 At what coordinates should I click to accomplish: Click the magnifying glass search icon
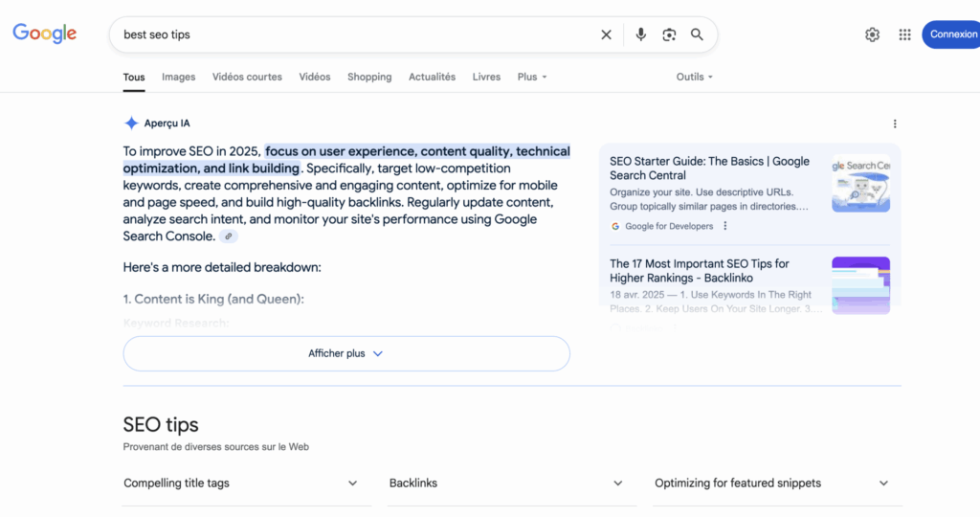697,34
